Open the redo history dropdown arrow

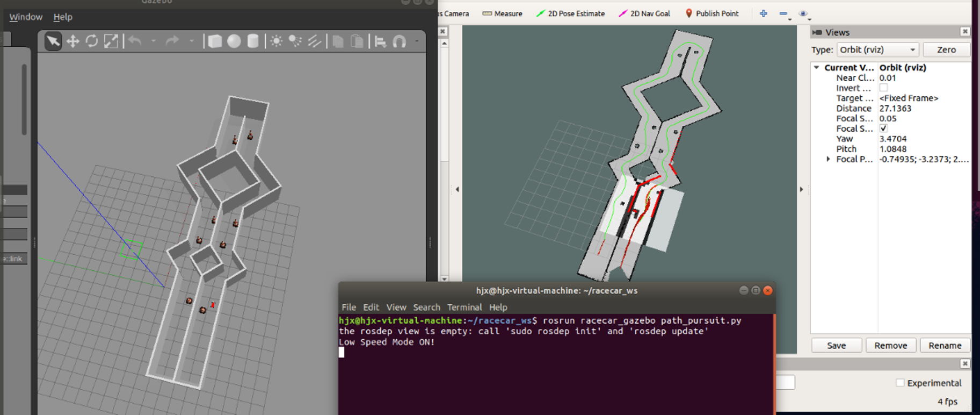191,41
